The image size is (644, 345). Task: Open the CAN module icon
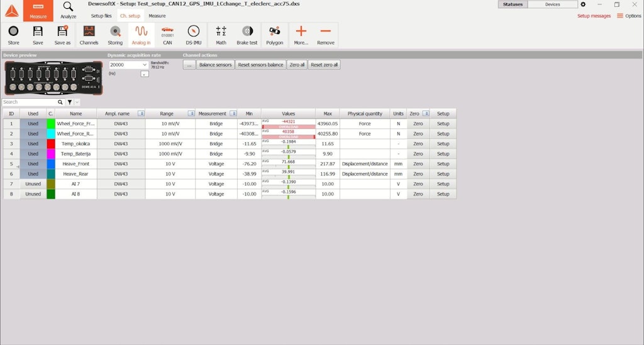tap(167, 31)
